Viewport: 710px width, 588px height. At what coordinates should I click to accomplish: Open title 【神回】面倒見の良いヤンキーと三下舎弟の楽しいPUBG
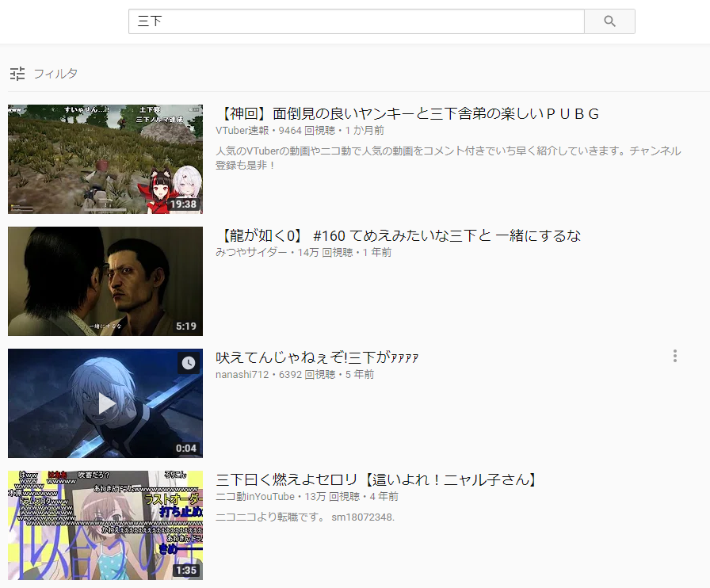pyautogui.click(x=408, y=113)
